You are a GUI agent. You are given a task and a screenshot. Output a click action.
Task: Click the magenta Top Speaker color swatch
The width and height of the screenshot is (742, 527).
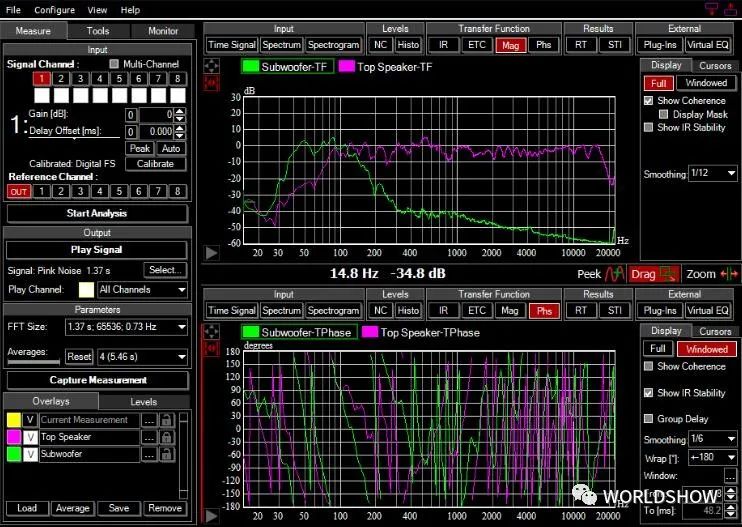(x=14, y=437)
